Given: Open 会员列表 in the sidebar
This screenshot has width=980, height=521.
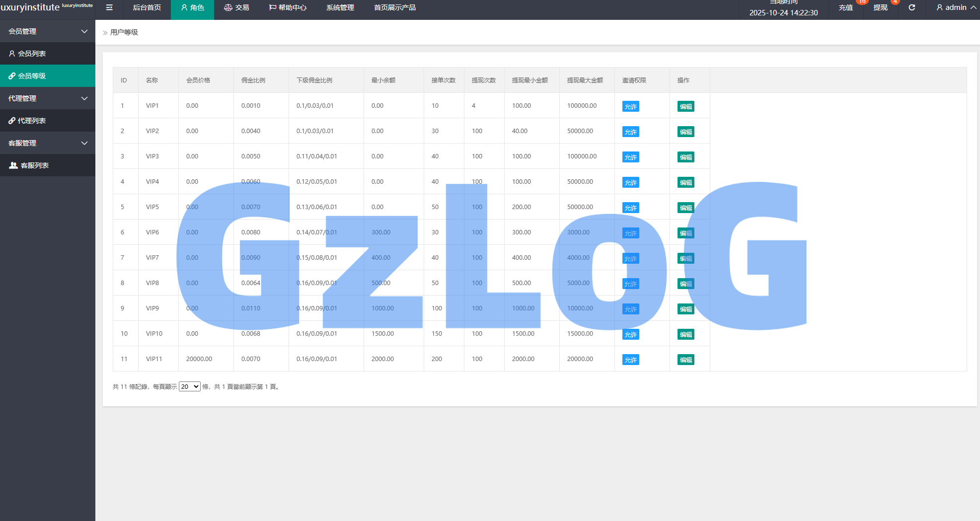Looking at the screenshot, I should 32,54.
